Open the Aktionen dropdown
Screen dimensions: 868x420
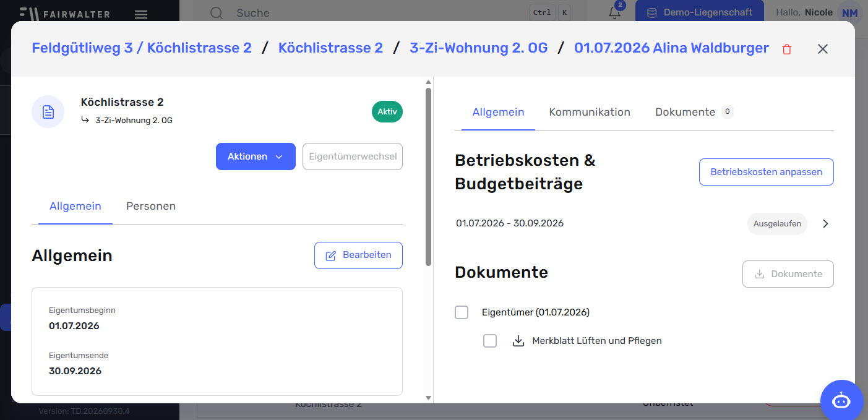click(x=256, y=156)
